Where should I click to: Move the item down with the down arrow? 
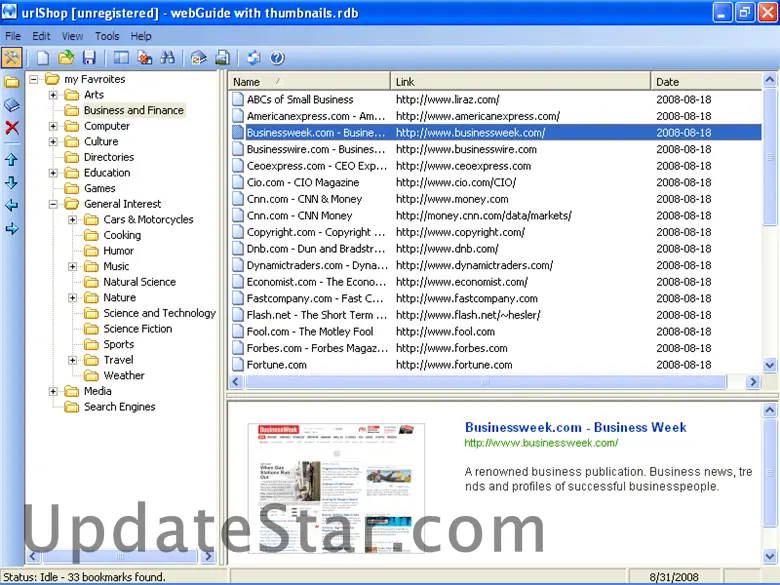(12, 183)
